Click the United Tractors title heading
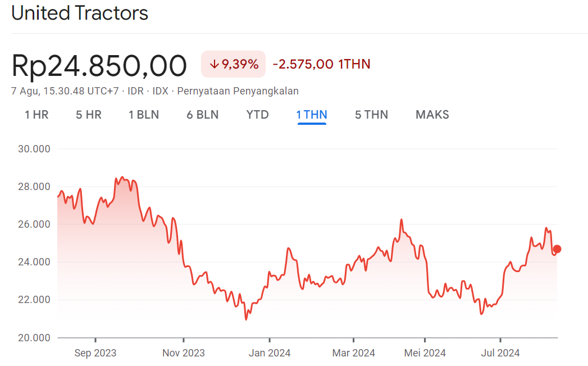 tap(79, 13)
